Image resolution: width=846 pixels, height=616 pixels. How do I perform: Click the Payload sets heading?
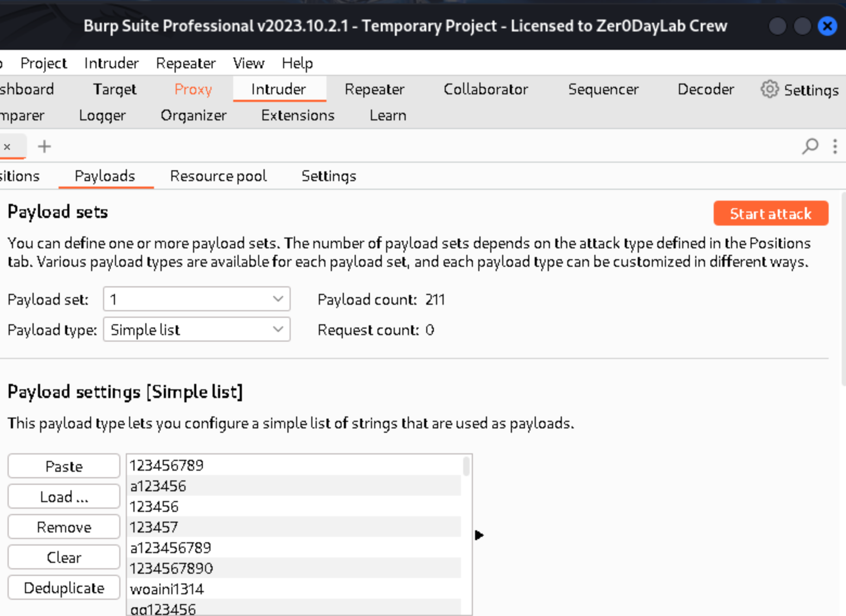coord(57,211)
